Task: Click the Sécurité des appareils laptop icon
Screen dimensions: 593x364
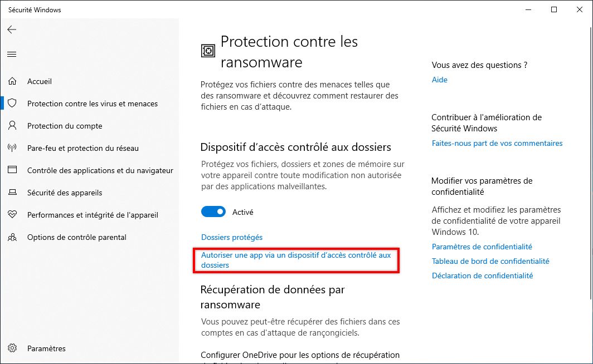Action: pos(12,193)
